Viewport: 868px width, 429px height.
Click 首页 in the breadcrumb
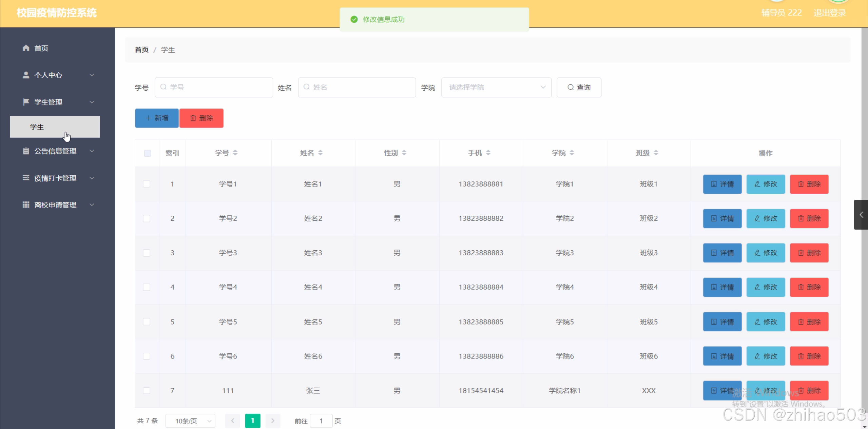point(141,50)
